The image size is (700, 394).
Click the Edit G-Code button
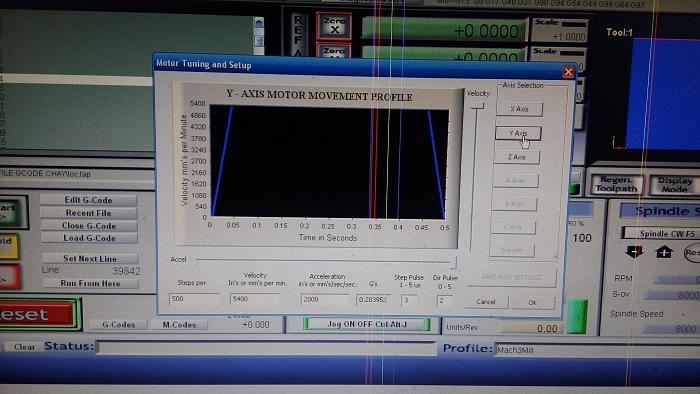[x=88, y=200]
